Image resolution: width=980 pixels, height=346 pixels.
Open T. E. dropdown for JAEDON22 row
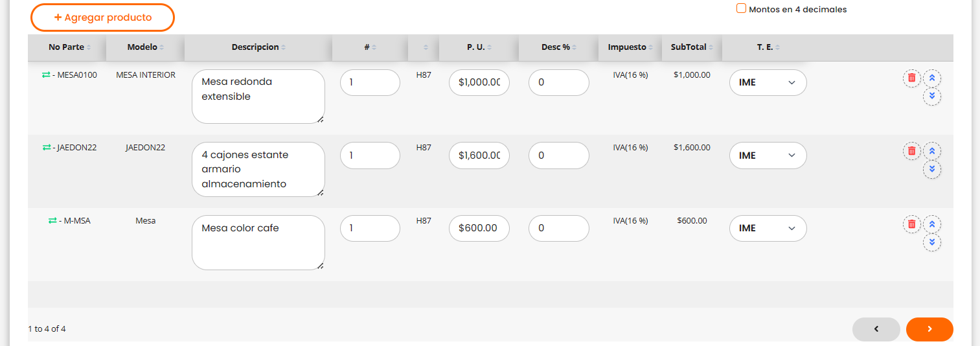[x=768, y=156]
